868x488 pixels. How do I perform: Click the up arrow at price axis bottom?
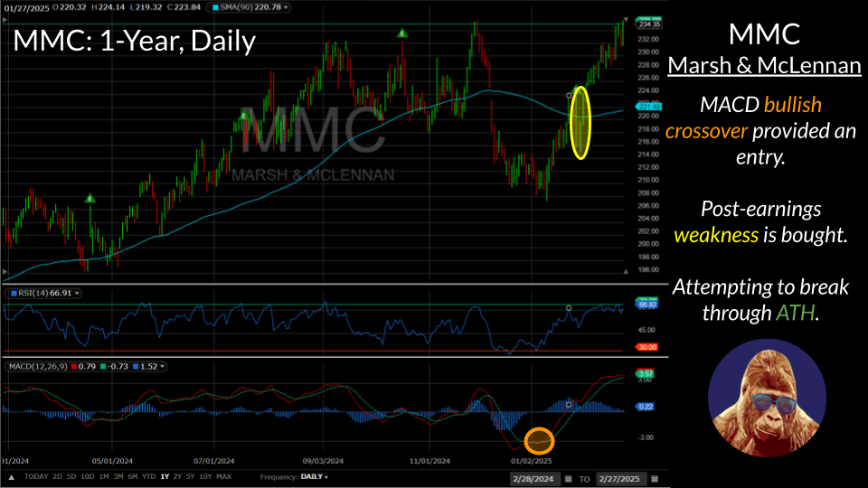point(623,270)
